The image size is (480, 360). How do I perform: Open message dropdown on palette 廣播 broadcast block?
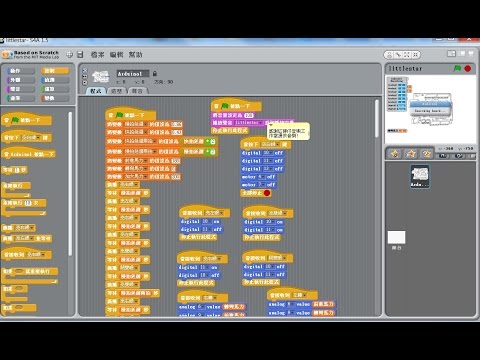pos(25,228)
